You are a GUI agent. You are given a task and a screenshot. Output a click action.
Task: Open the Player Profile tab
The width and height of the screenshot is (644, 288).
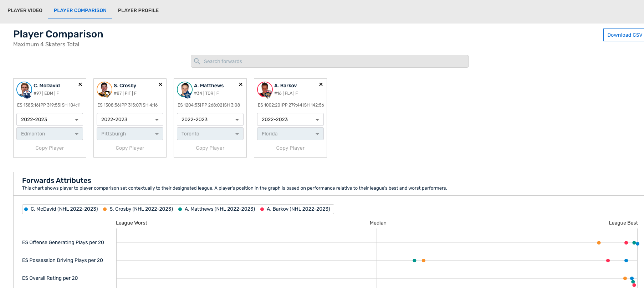(138, 10)
